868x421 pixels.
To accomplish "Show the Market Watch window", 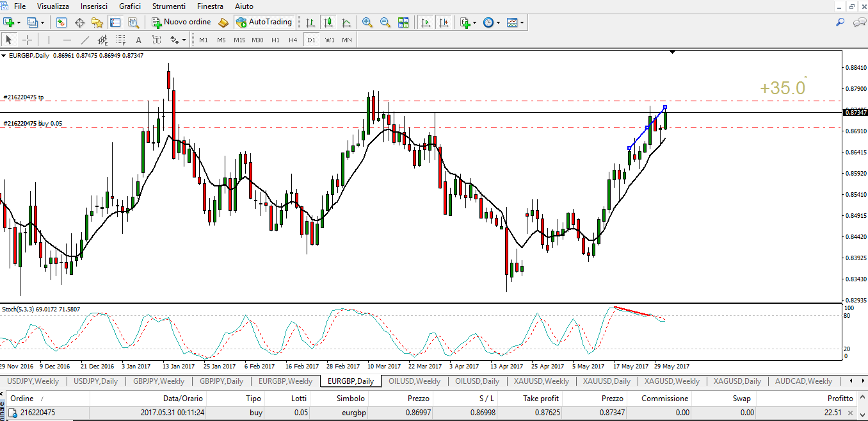I will coord(61,22).
